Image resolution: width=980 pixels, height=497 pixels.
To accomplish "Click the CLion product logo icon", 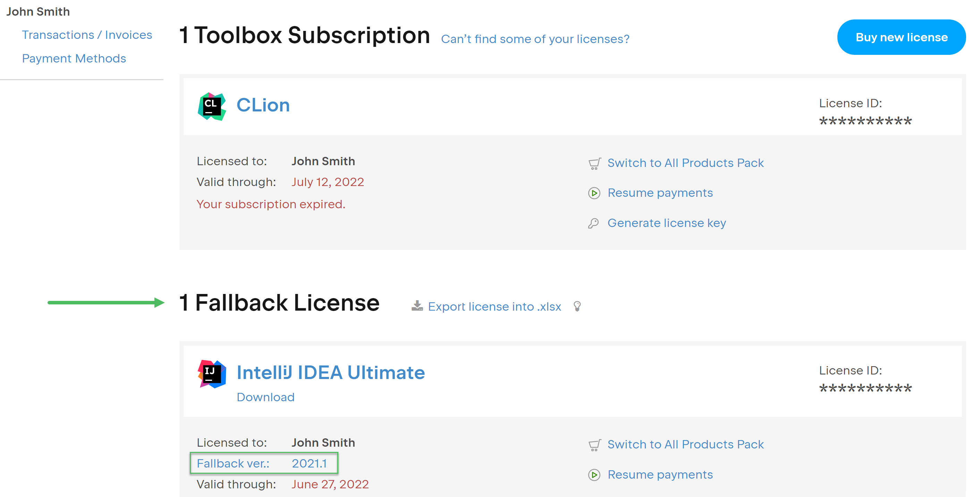I will pos(212,106).
